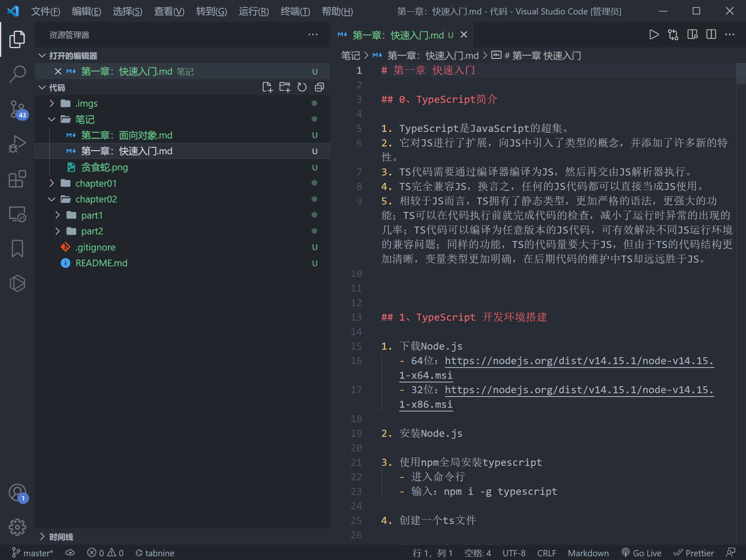The height and width of the screenshot is (560, 746).
Task: Open editor more actions ellipsis
Action: [730, 34]
